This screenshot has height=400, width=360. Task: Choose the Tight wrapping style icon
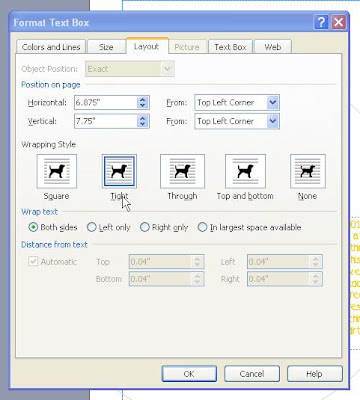[x=119, y=171]
